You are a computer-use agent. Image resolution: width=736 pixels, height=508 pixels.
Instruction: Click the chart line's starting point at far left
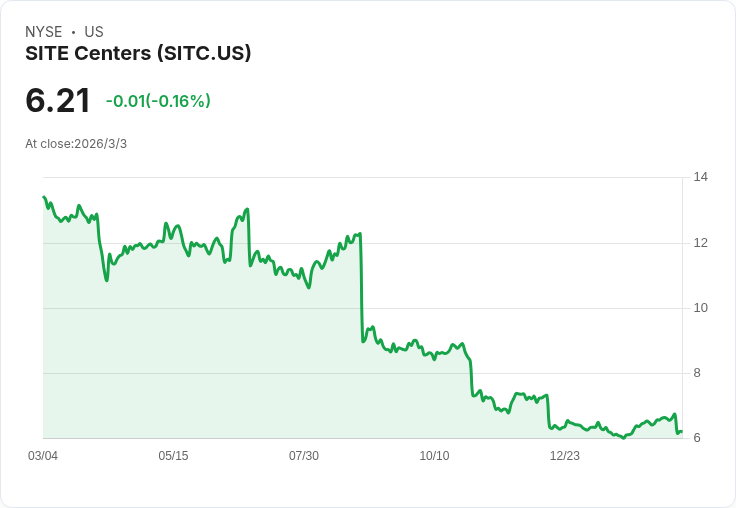[44, 197]
